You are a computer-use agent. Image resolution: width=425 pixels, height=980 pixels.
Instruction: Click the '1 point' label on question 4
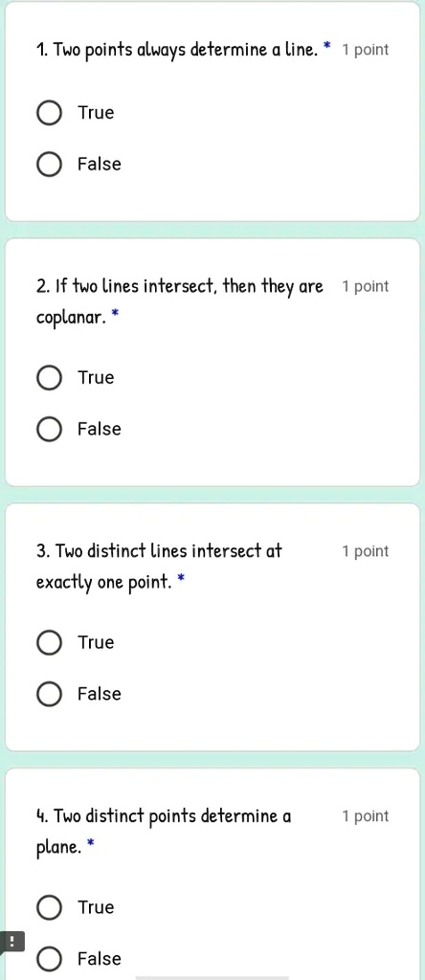pyautogui.click(x=365, y=817)
